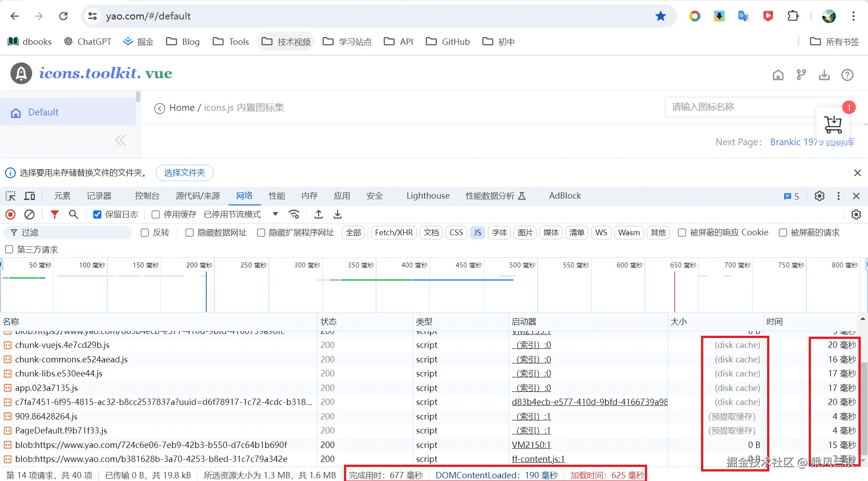This screenshot has height=481, width=868.
Task: Open the extensions puzzle-piece menu
Action: click(793, 16)
